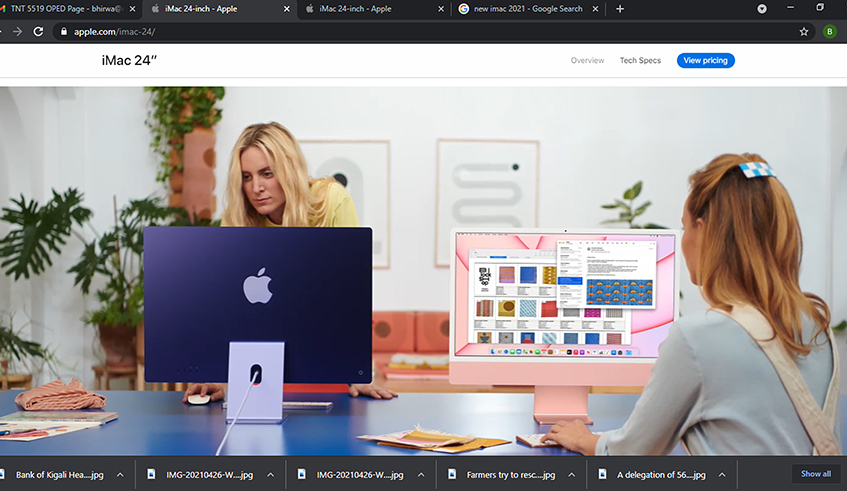Image resolution: width=847 pixels, height=491 pixels.
Task: Close the currently active iMac 24-inch tab
Action: coord(287,9)
